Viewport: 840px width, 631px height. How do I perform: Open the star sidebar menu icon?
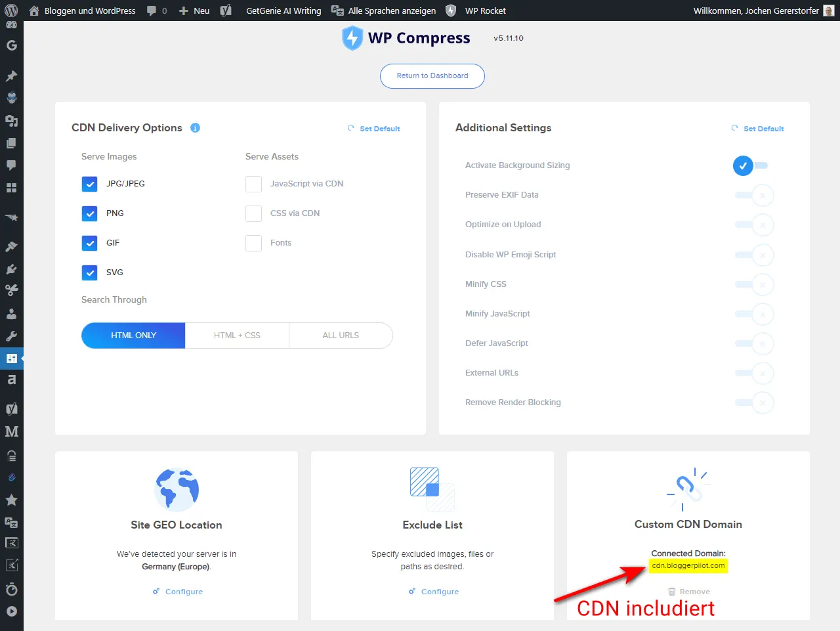tap(11, 500)
